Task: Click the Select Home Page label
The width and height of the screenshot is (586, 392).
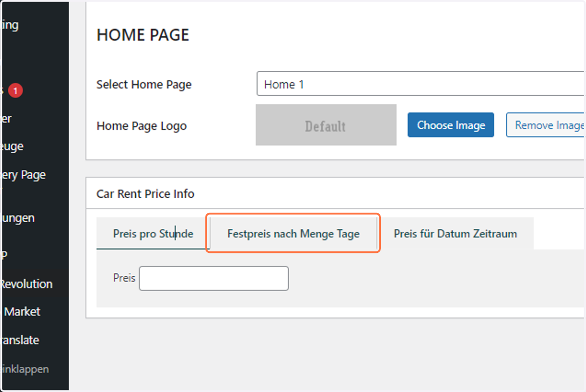Action: point(144,84)
